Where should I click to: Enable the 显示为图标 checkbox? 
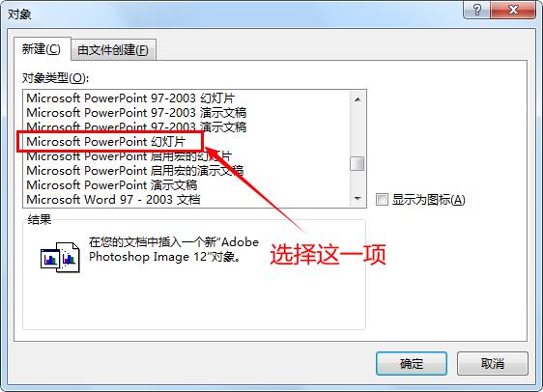coord(382,200)
